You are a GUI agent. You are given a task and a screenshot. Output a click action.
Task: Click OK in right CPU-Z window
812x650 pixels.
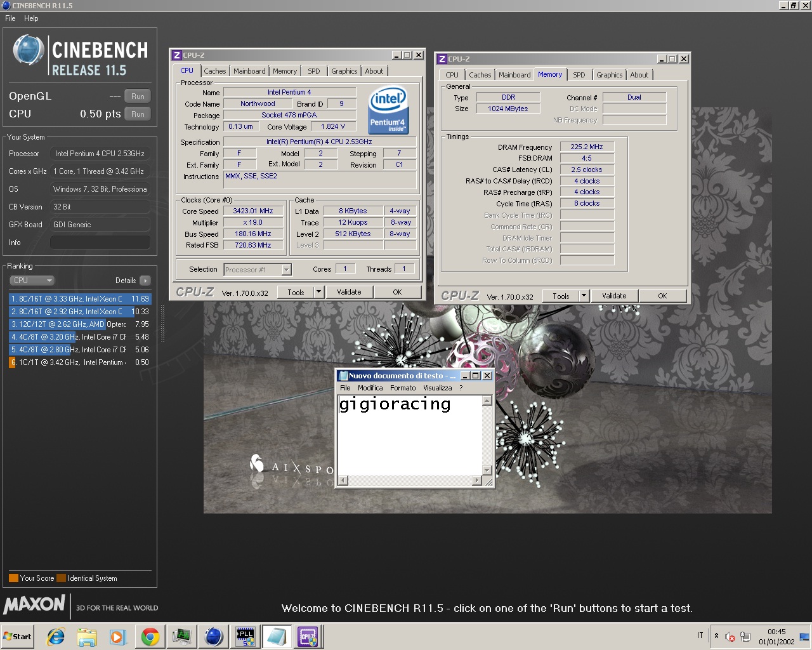pyautogui.click(x=662, y=296)
